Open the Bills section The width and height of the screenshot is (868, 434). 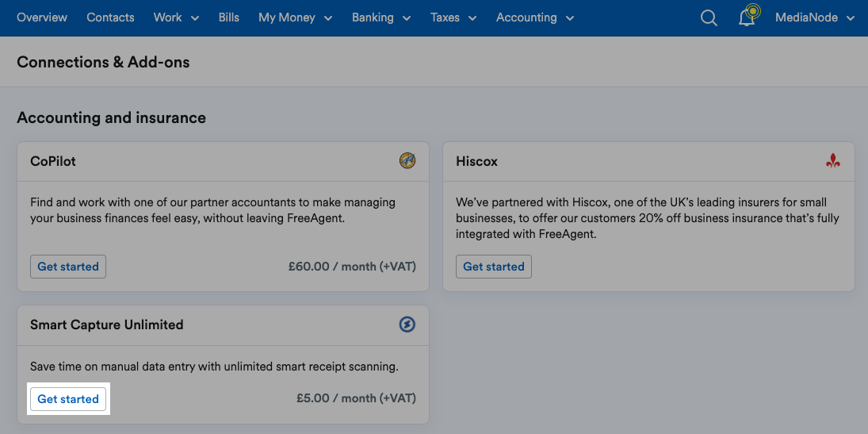tap(228, 17)
